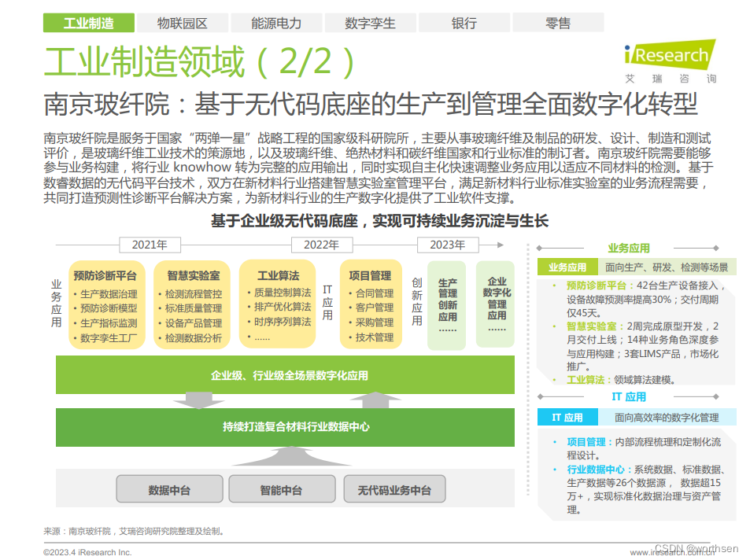Click 时序序列算法 list item
Image resolution: width=750 pixels, height=560 pixels.
[x=283, y=322]
